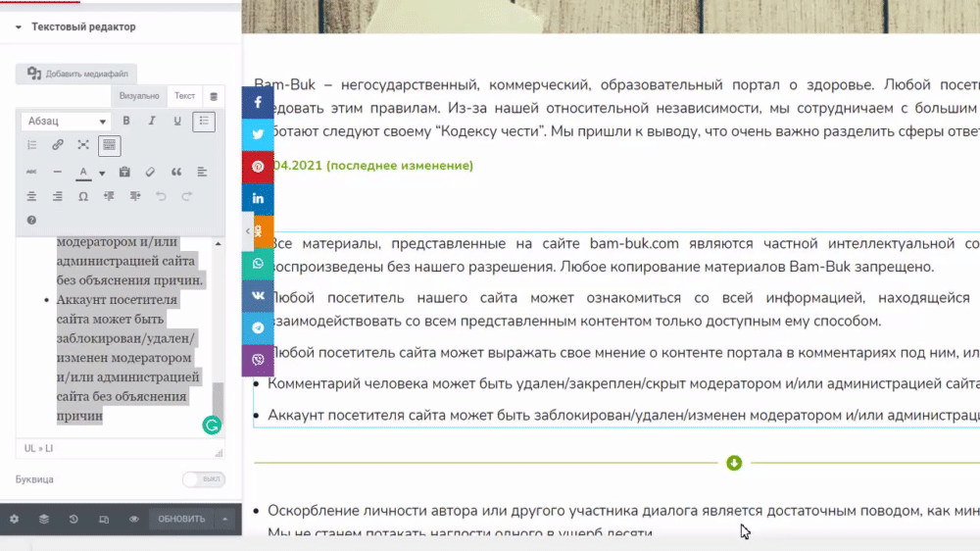980x551 pixels.
Task: Share page on Odnoklassniki
Action: click(x=260, y=231)
